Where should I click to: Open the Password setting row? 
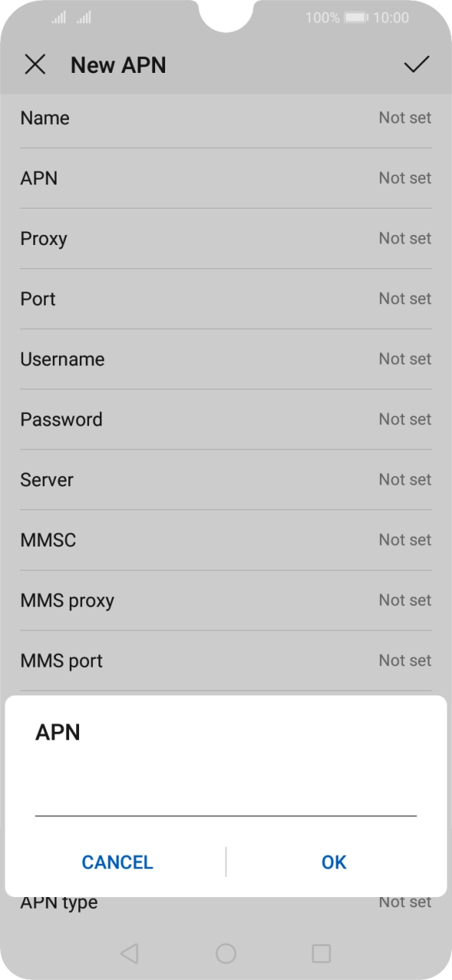tap(226, 419)
